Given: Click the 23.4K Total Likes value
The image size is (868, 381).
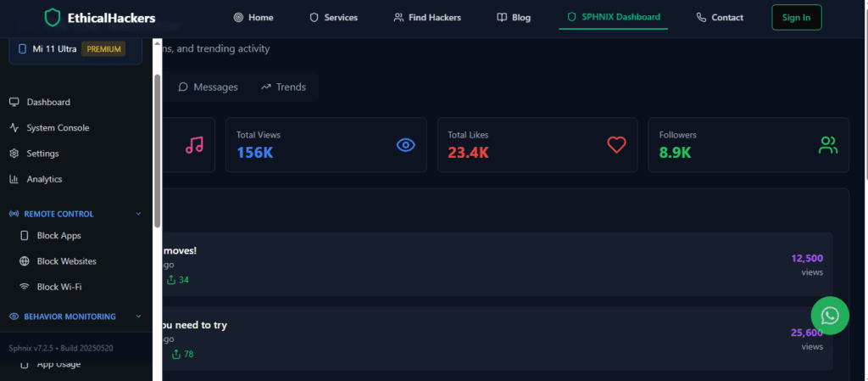Looking at the screenshot, I should pyautogui.click(x=468, y=152).
